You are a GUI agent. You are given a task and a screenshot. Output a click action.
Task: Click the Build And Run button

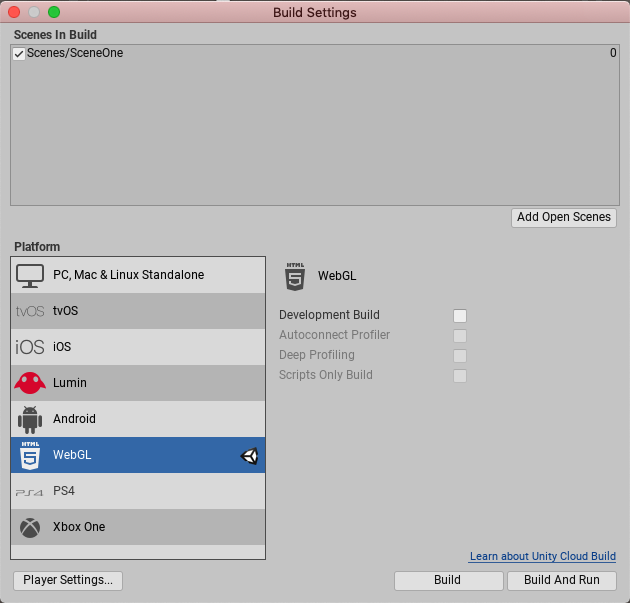[562, 580]
